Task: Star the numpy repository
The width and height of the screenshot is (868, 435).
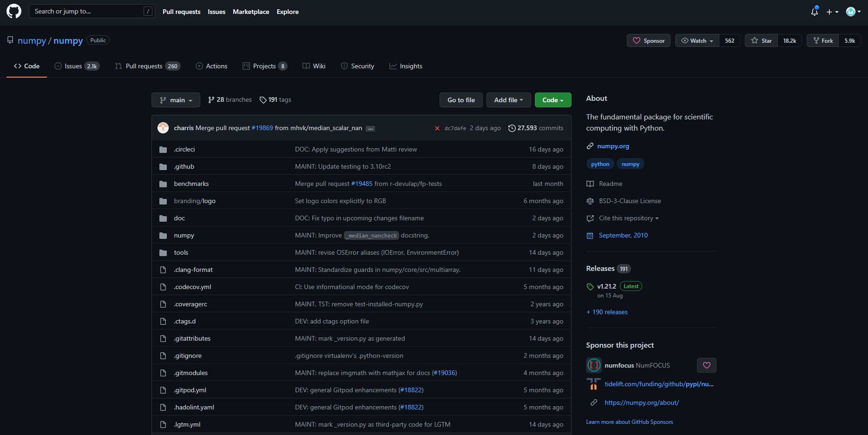Action: click(761, 41)
